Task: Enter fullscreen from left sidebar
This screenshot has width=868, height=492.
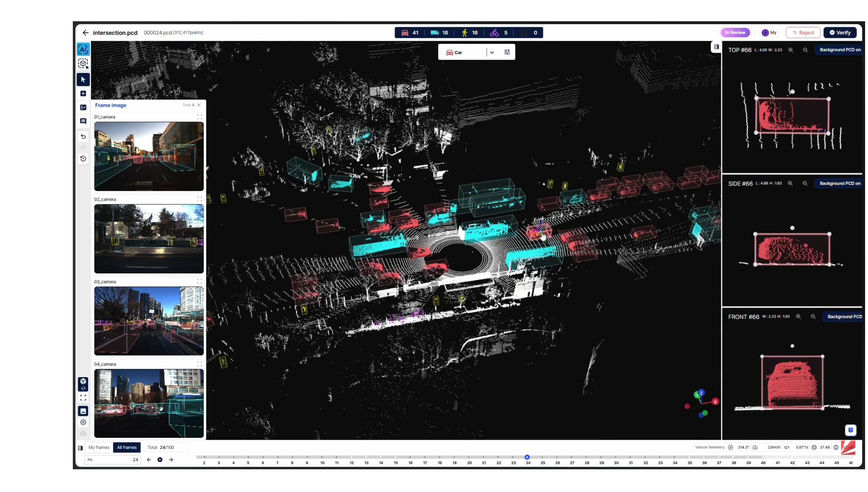Action: tap(83, 398)
